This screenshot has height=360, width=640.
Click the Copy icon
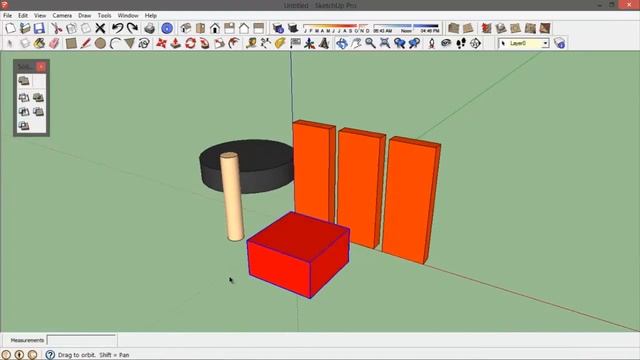tap(71, 28)
